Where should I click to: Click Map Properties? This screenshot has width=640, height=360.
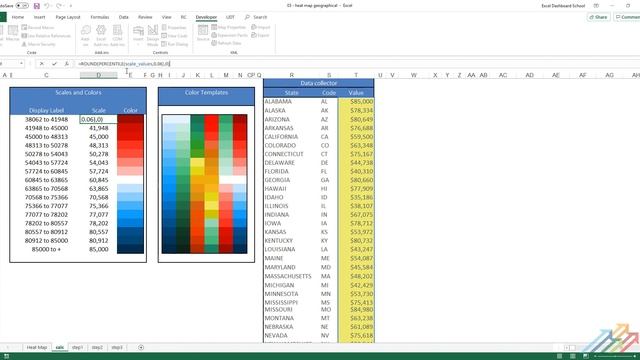pyautogui.click(x=229, y=27)
